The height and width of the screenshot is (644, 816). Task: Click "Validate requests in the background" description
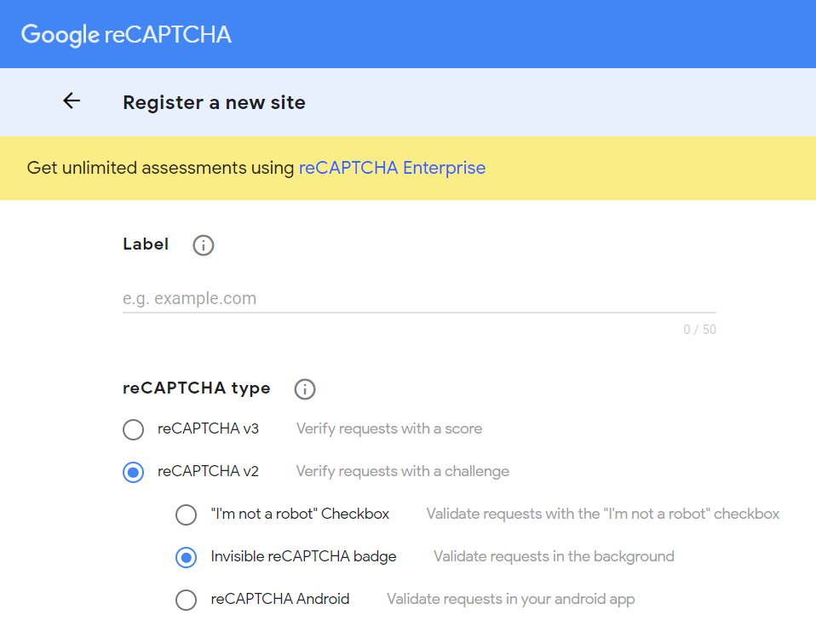[x=554, y=556]
